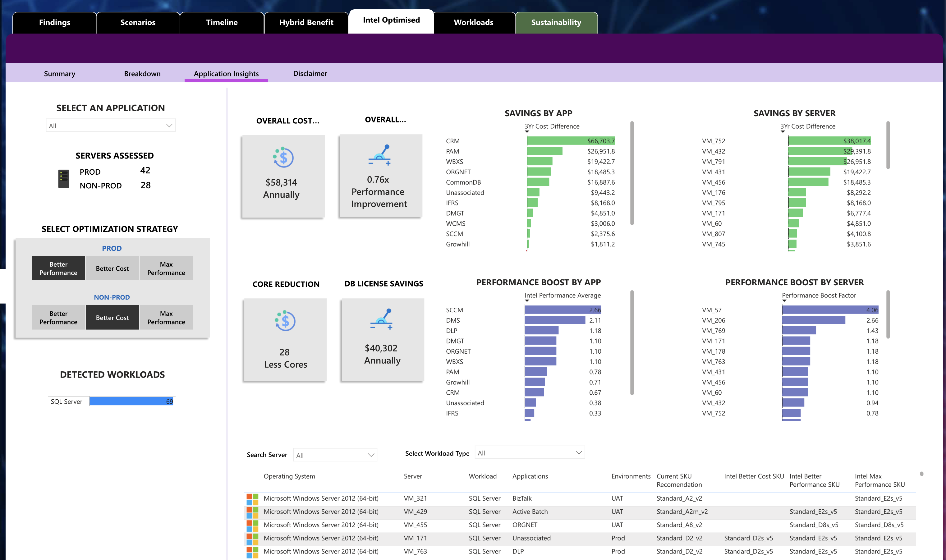This screenshot has width=946, height=560.
Task: Click the sort arrow under 3Yr Cost Difference in Savings By App
Action: point(527,132)
